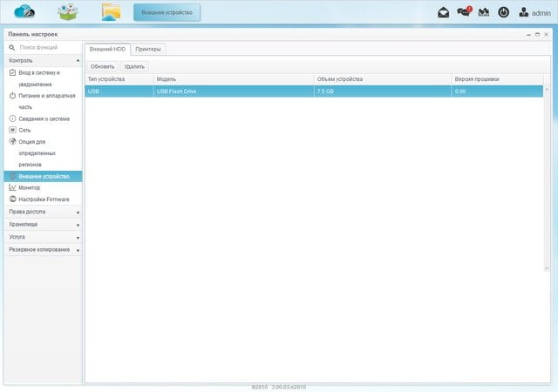Click the Поиск функций search field
The image size is (558, 392).
click(46, 47)
